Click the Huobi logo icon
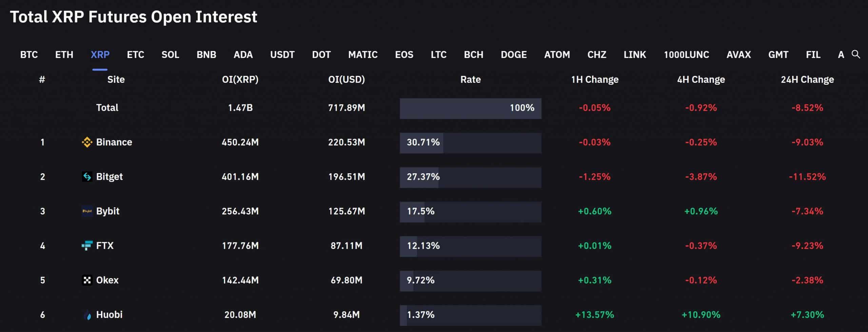Viewport: 868px width, 332px height. (87, 315)
